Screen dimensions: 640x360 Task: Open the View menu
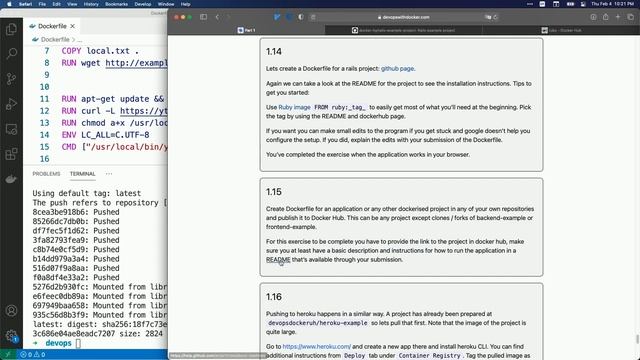[x=72, y=4]
